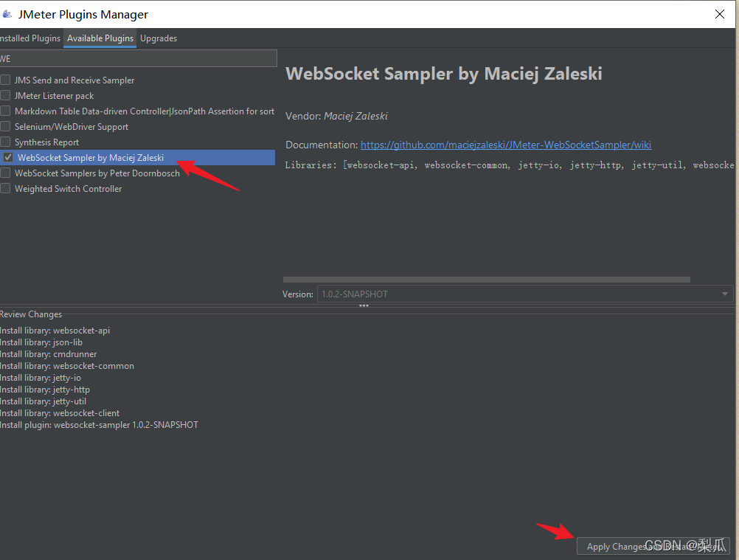Viewport: 739px width, 560px height.
Task: Click Apply Changes and Restart JMeter button
Action: coord(653,546)
